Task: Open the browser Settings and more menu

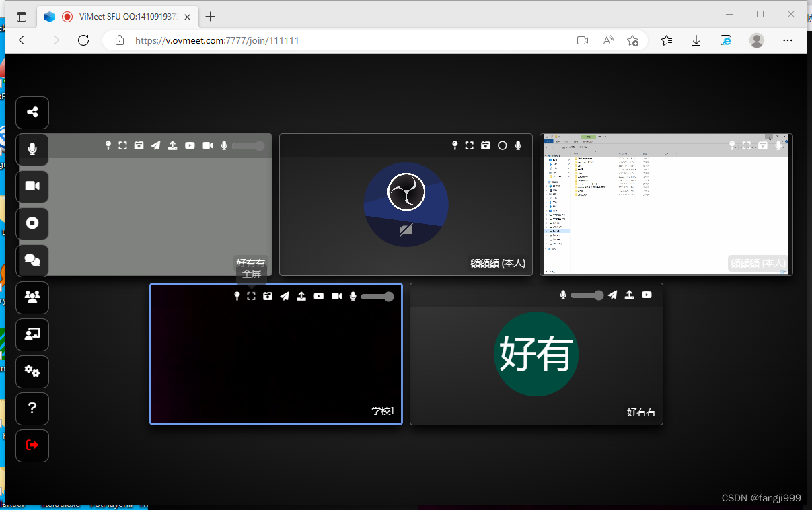Action: [787, 40]
